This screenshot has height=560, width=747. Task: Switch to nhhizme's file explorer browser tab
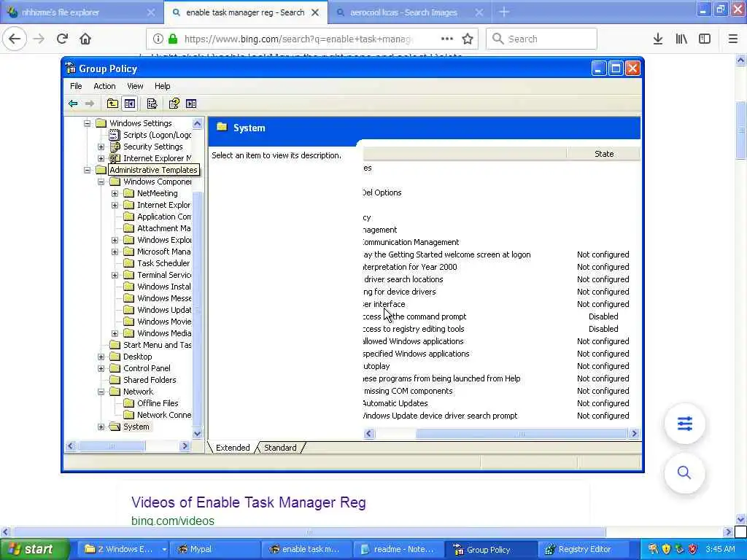point(82,12)
